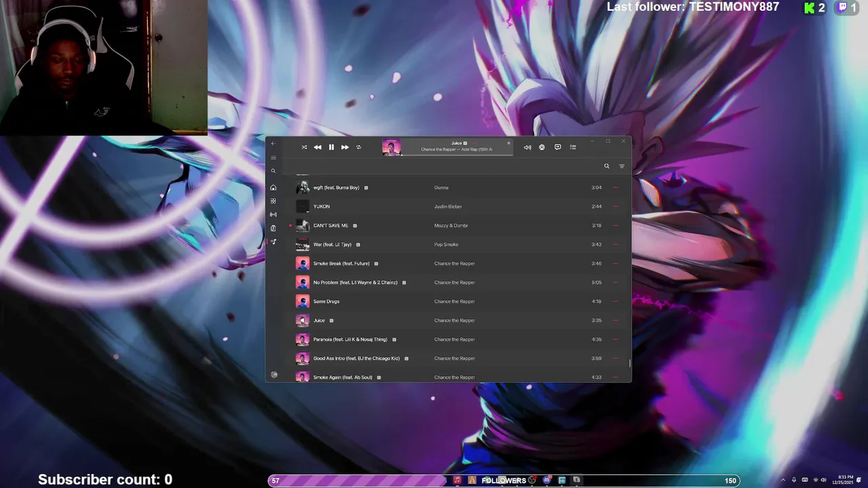Open Radio in the sidebar
Screen dimensions: 868x488
273,215
